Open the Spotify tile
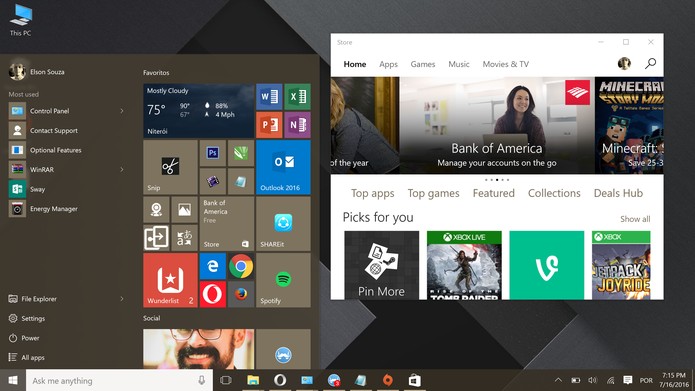This screenshot has width=695, height=391. tap(283, 280)
